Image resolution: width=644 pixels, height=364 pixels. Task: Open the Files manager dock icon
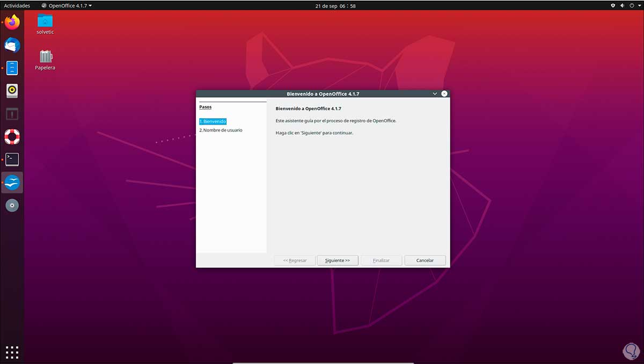tap(12, 68)
